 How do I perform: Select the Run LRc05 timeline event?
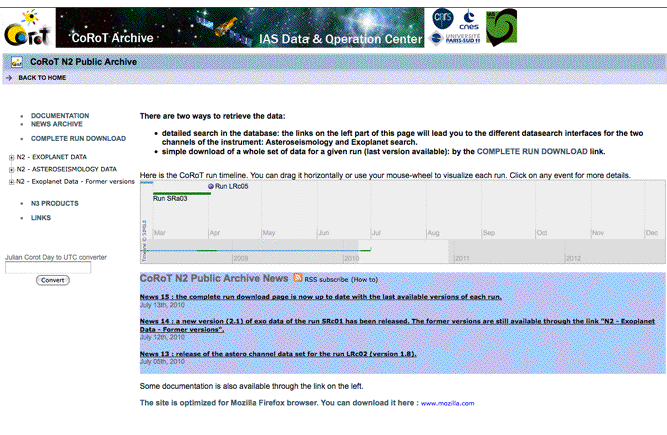(x=231, y=186)
